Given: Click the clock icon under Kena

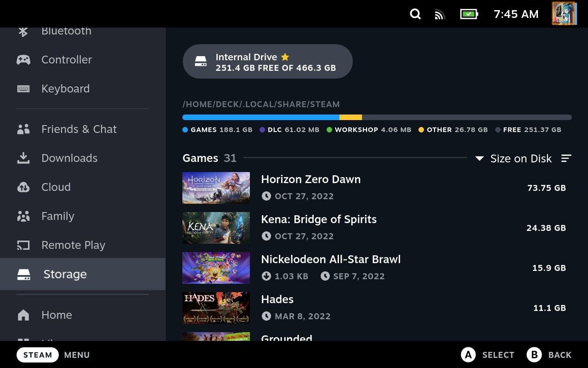Looking at the screenshot, I should click(x=266, y=236).
